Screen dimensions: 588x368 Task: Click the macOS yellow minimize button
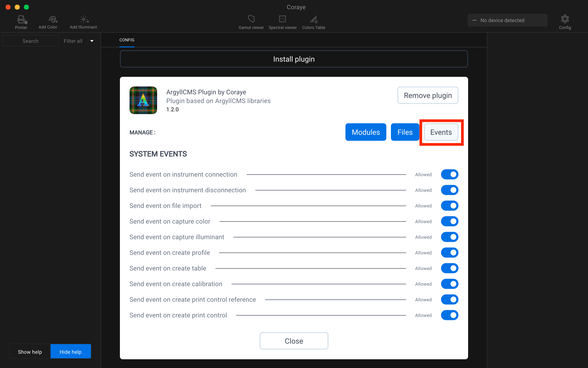(x=17, y=7)
